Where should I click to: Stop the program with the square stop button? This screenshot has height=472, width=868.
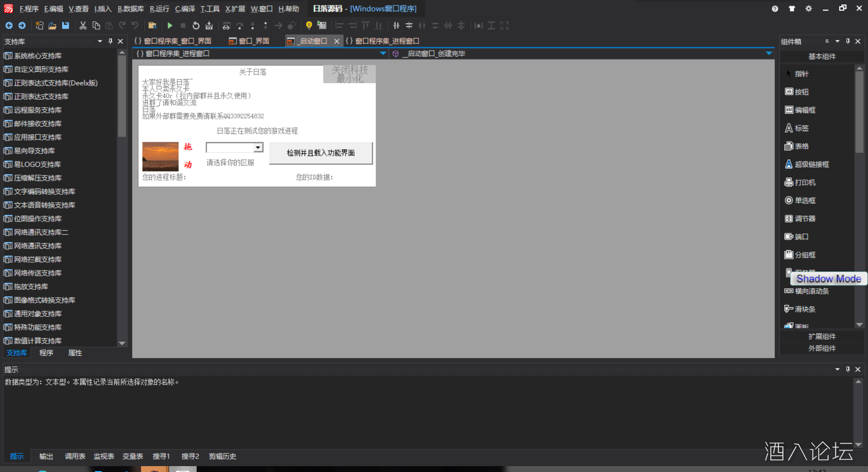[x=183, y=25]
